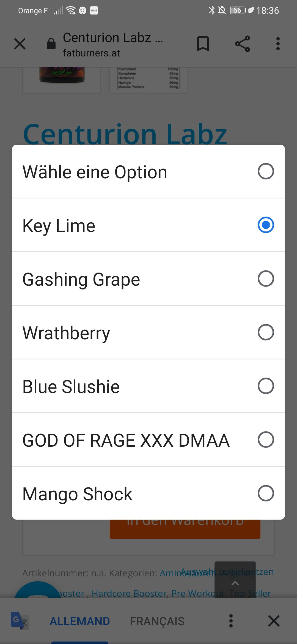Open translate bar options menu

click(231, 621)
